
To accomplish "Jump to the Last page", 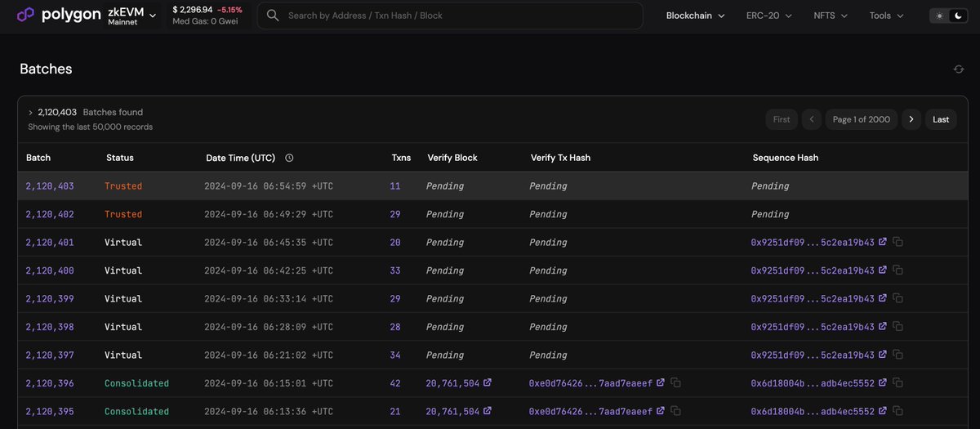I will tap(941, 119).
